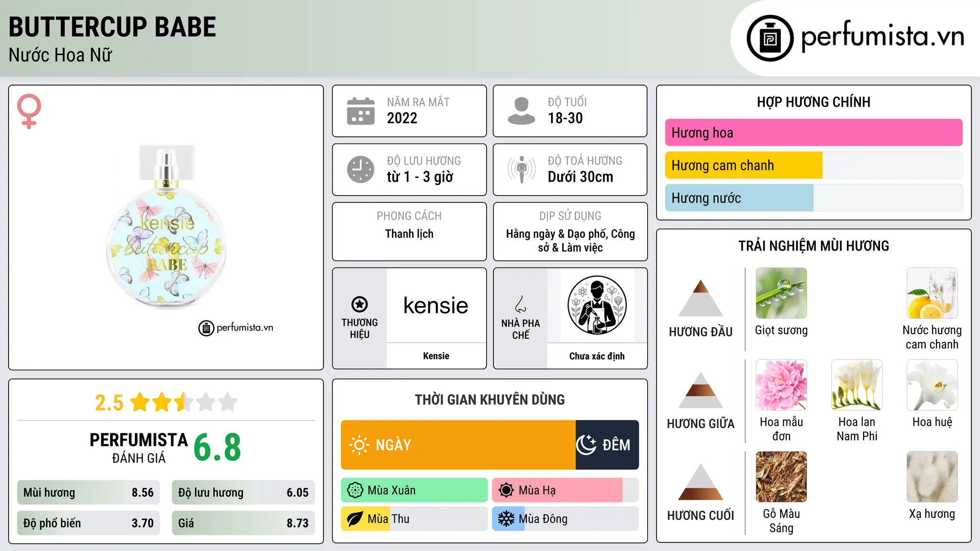Click the moon icon in the Đêm bar

pyautogui.click(x=586, y=445)
